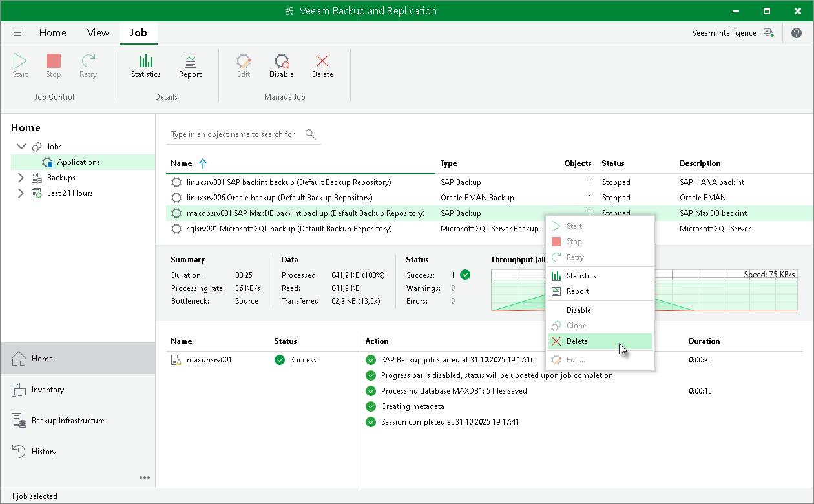Sort the job list by Name column
The image size is (814, 504).
(182, 163)
